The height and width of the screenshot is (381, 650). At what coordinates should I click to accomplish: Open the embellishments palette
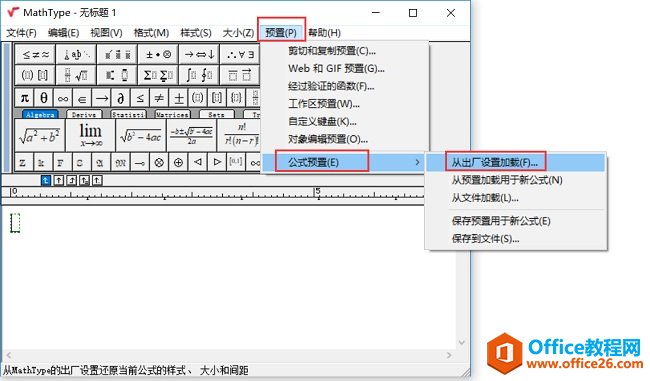[117, 55]
